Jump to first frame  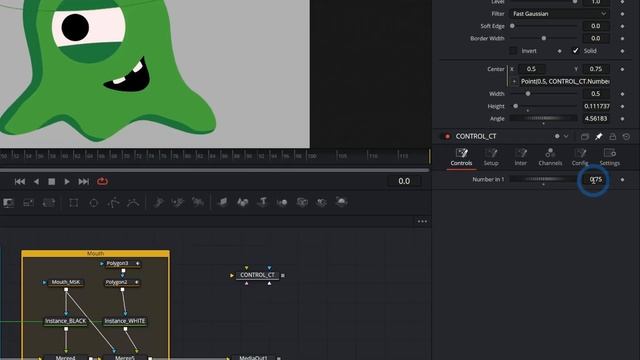(x=20, y=182)
